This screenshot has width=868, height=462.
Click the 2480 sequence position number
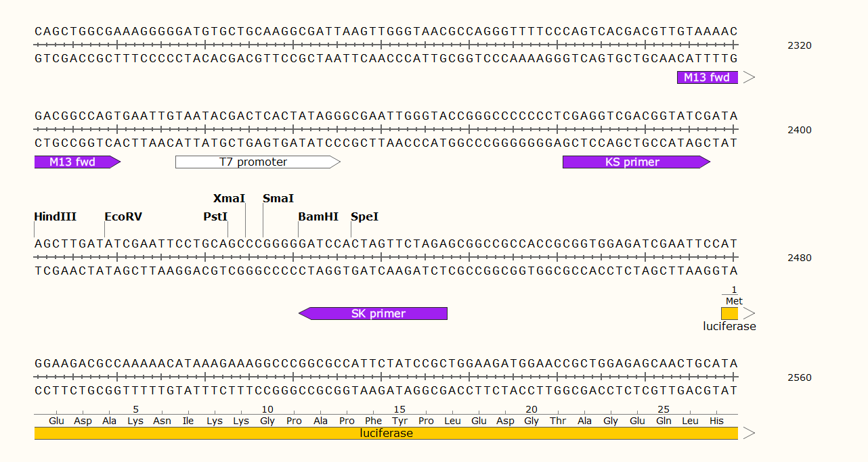coord(800,258)
